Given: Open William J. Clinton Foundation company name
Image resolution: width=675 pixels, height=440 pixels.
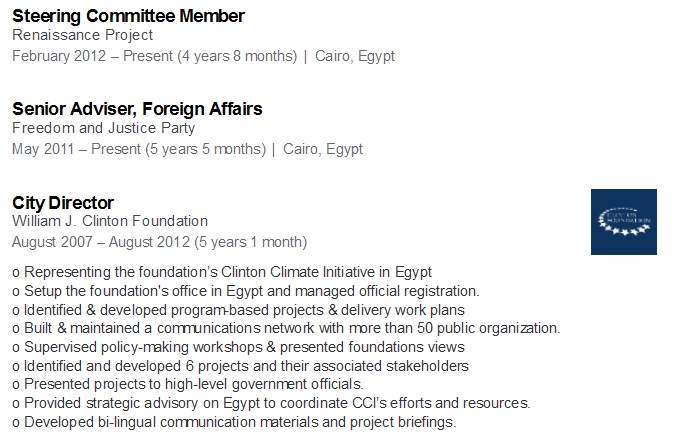Looking at the screenshot, I should coord(110,221).
